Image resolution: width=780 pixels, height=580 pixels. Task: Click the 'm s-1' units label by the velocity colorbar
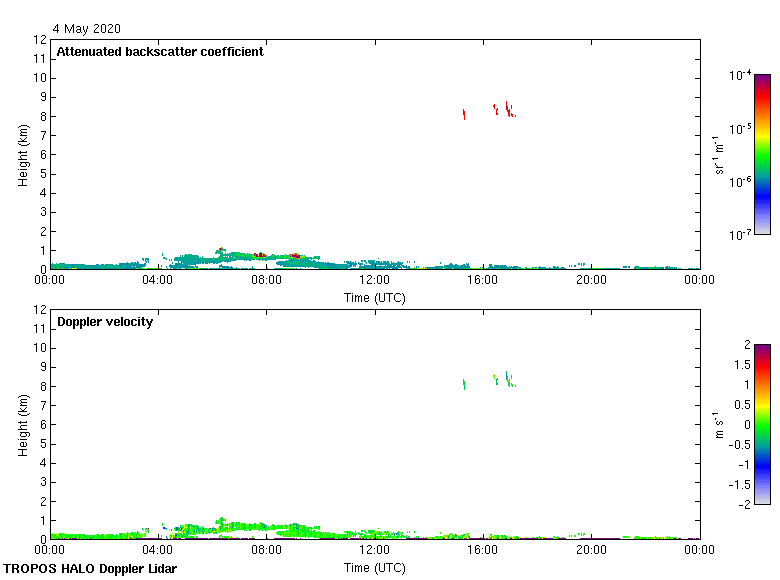coord(720,424)
